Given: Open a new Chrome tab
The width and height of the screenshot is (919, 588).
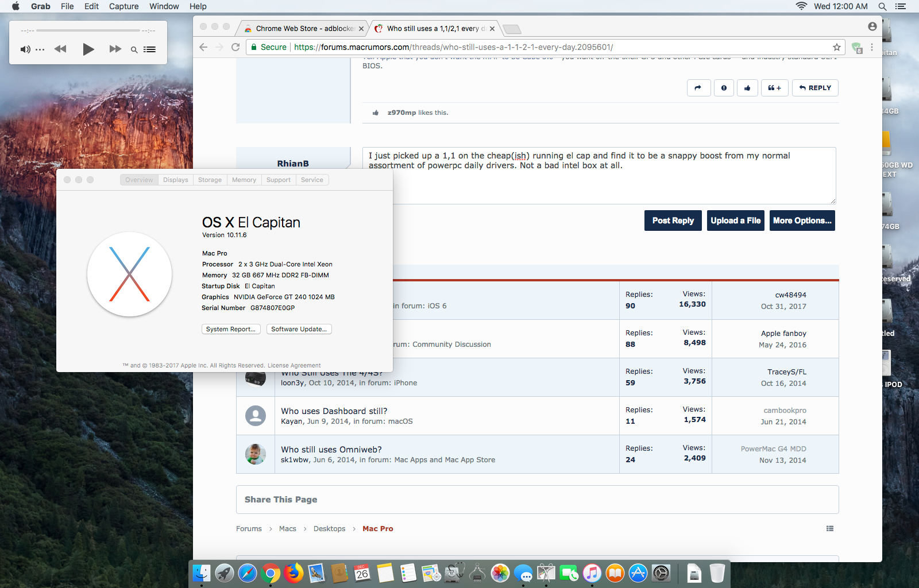Looking at the screenshot, I should [511, 29].
